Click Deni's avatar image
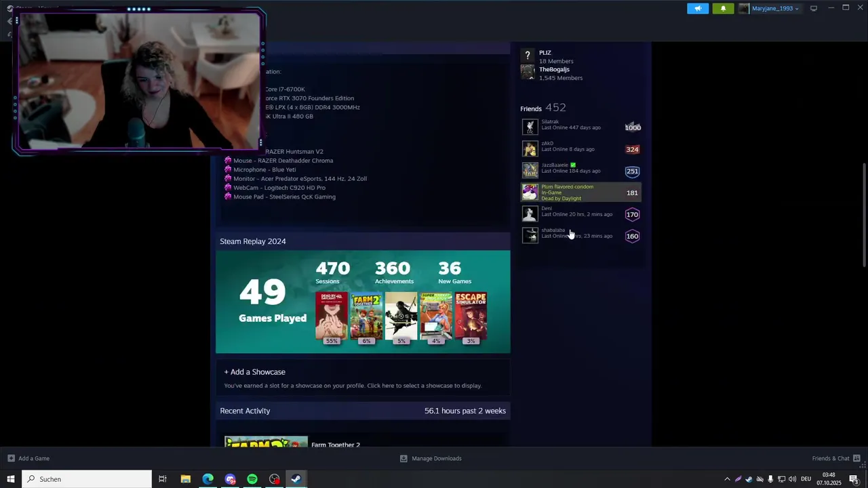The width and height of the screenshot is (868, 488). [x=530, y=213]
